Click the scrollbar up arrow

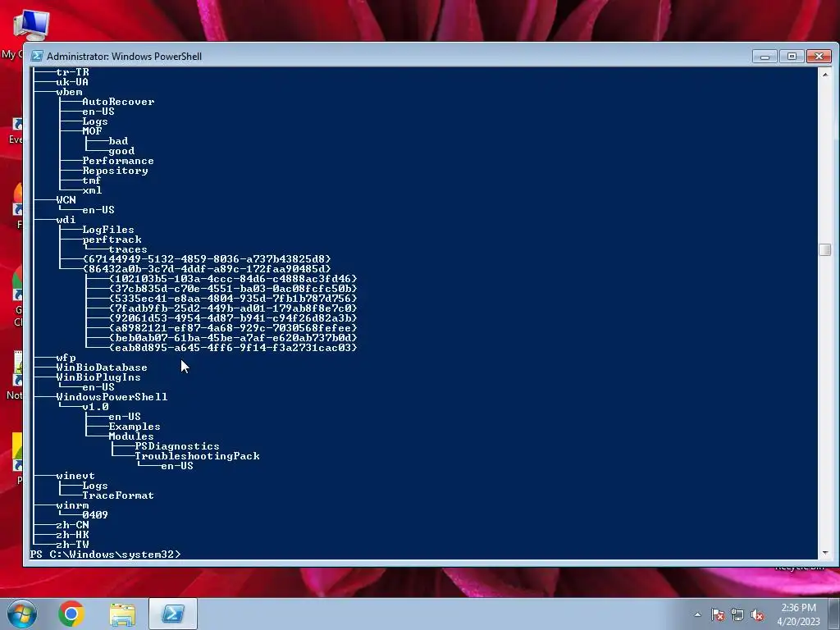pyautogui.click(x=825, y=75)
